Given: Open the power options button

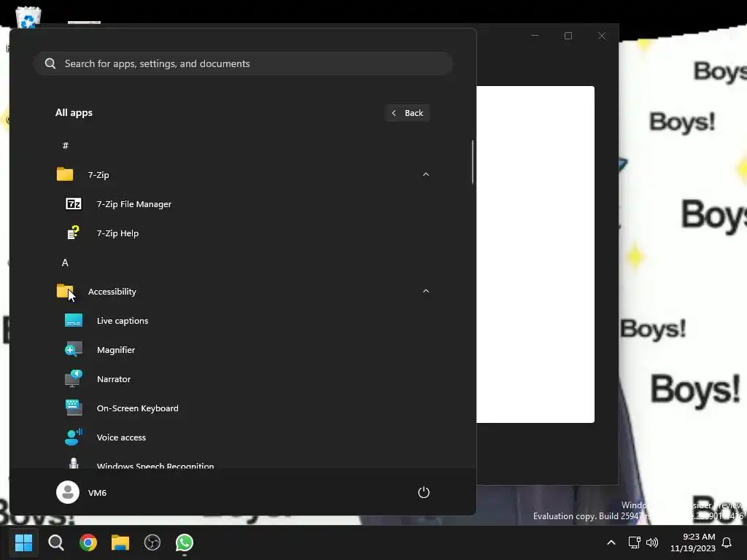Looking at the screenshot, I should tap(424, 492).
